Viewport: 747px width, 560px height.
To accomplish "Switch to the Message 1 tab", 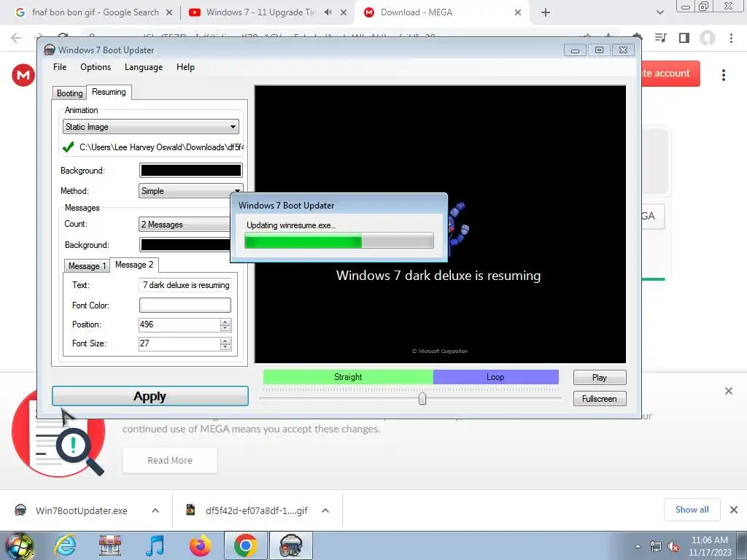I will pyautogui.click(x=87, y=265).
